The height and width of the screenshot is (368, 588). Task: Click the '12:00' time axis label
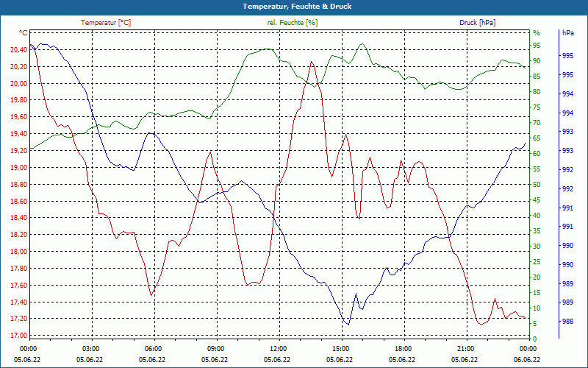(278, 348)
